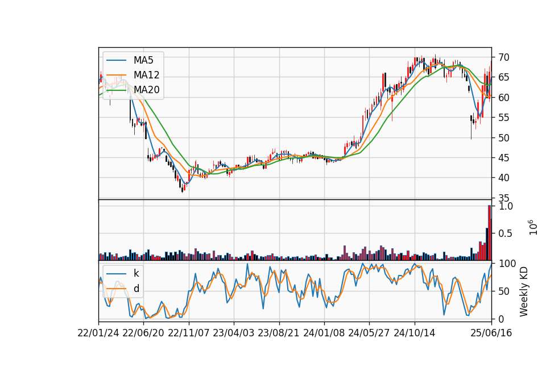This screenshot has width=546, height=392.
Task: Click the 23/08/21 date label
Action: pyautogui.click(x=279, y=333)
